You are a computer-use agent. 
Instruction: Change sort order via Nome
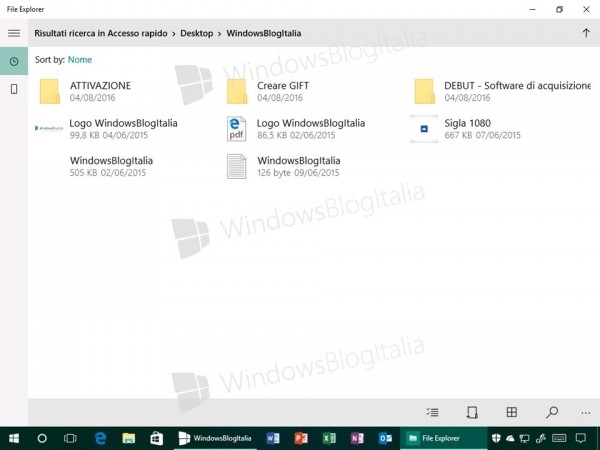[80, 60]
